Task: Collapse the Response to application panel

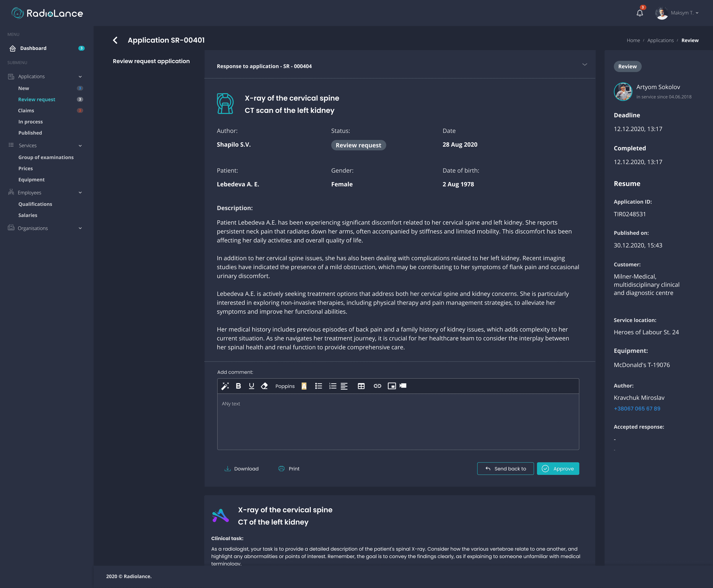Action: [585, 65]
